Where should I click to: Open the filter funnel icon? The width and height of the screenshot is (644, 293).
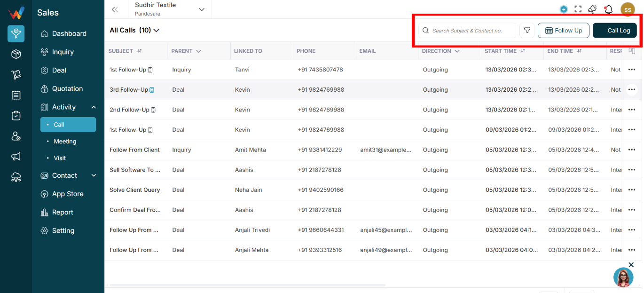tap(527, 31)
